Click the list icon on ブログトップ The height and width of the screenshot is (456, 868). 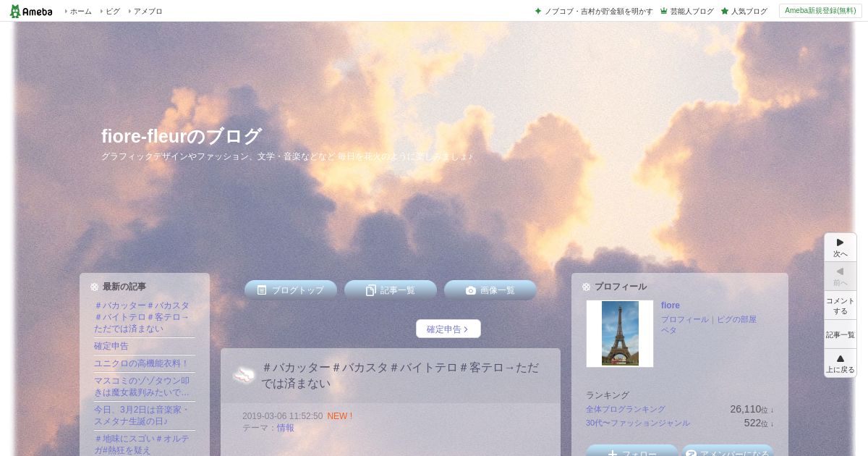tap(262, 290)
